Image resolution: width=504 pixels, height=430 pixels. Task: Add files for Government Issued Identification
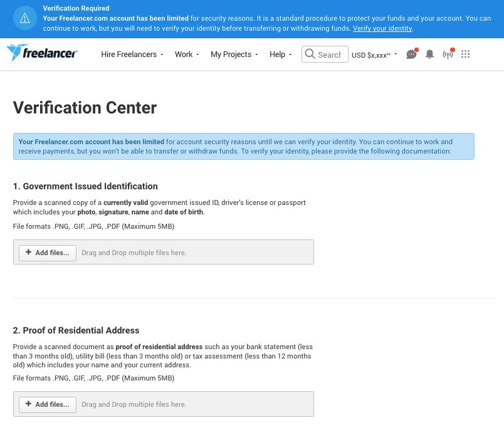[48, 253]
